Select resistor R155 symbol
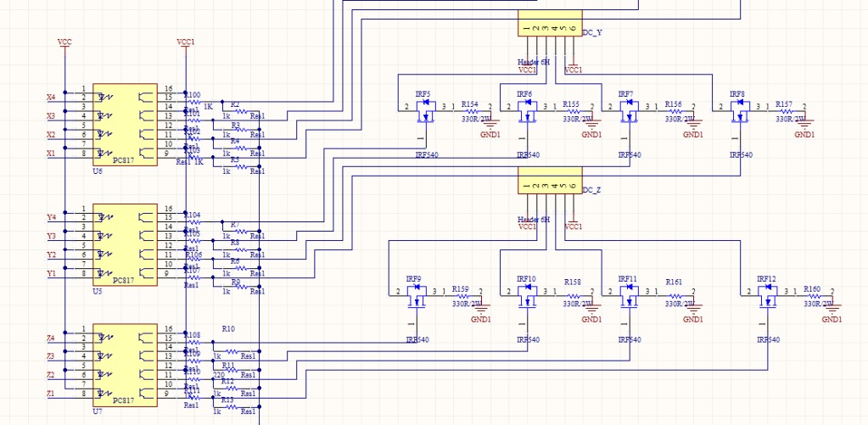This screenshot has width=868, height=425. coord(573,111)
